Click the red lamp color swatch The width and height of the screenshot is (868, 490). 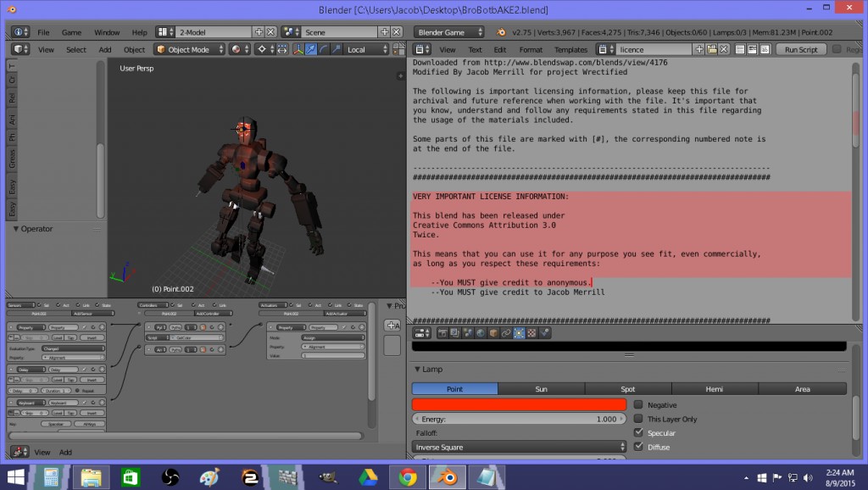(x=520, y=404)
